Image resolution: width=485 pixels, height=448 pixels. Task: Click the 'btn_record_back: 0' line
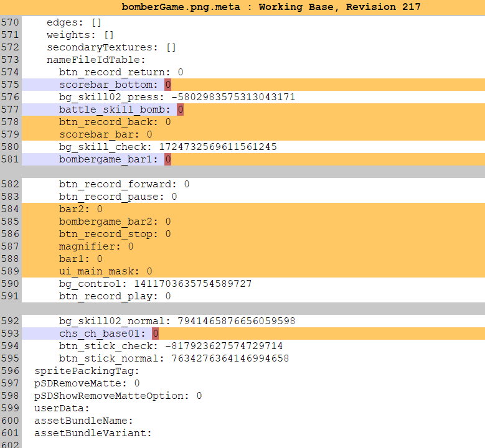coord(115,122)
